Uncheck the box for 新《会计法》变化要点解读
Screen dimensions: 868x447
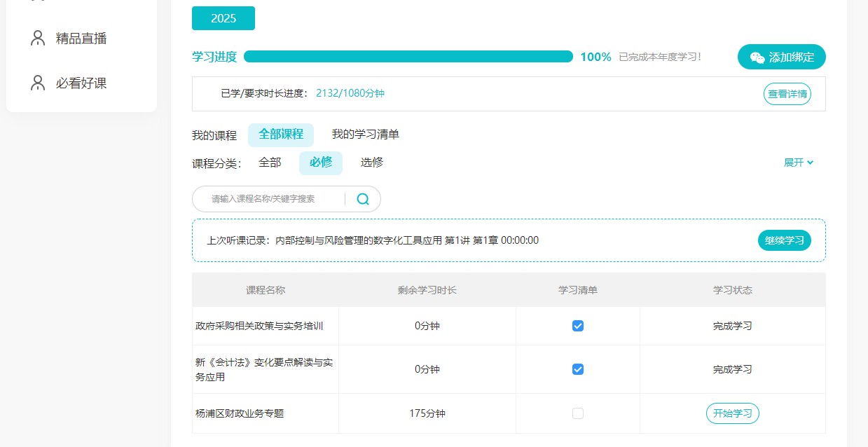coord(577,369)
